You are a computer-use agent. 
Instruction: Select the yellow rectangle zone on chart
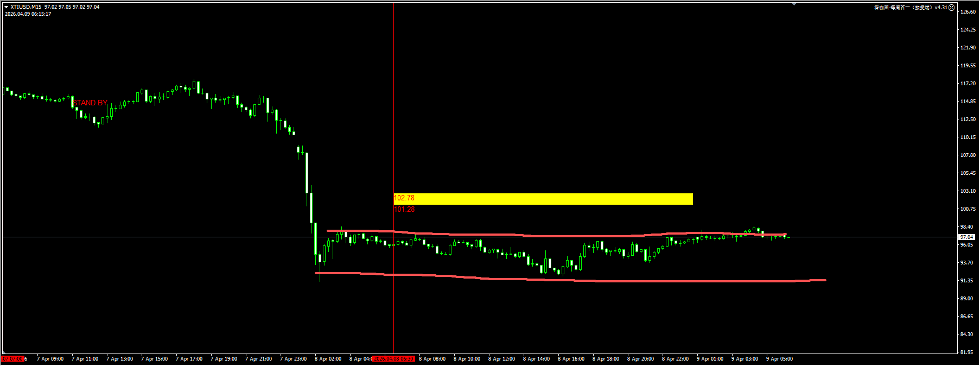(543, 199)
